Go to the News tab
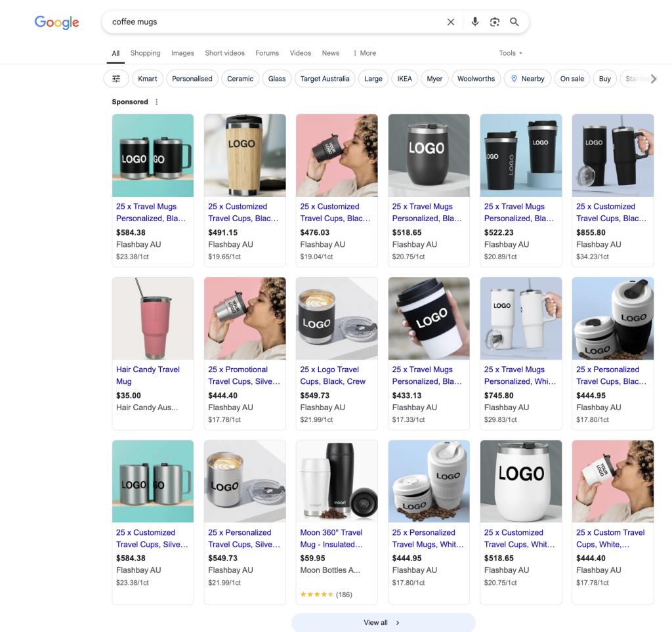 click(x=331, y=53)
